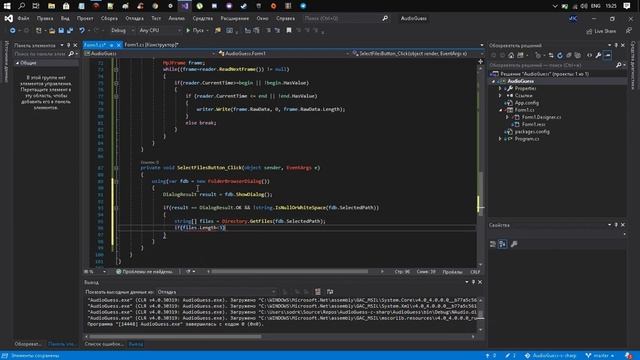Click the alphabetical sort icon in Свойства panel
This screenshot has width=640, height=360.
pyautogui.click(x=502, y=244)
